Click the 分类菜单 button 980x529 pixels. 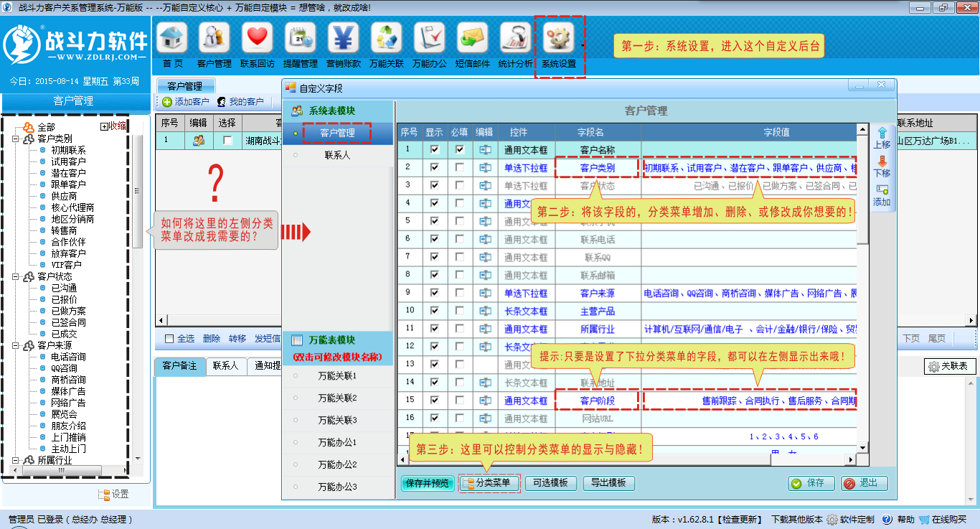tap(489, 483)
